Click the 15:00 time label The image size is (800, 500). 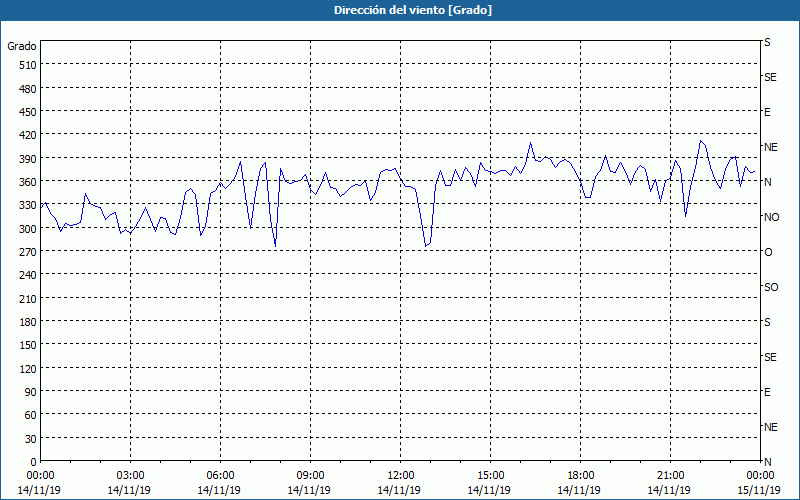(491, 476)
